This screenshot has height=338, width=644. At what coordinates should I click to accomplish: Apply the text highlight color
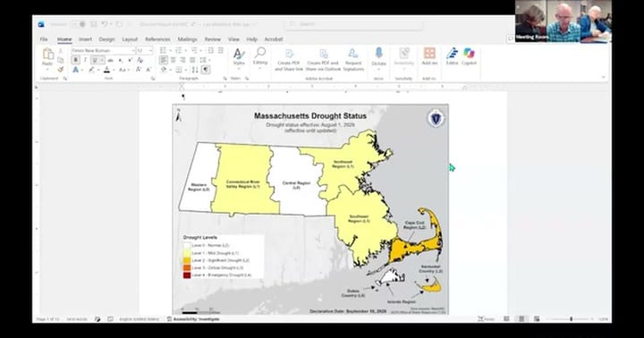(x=91, y=70)
